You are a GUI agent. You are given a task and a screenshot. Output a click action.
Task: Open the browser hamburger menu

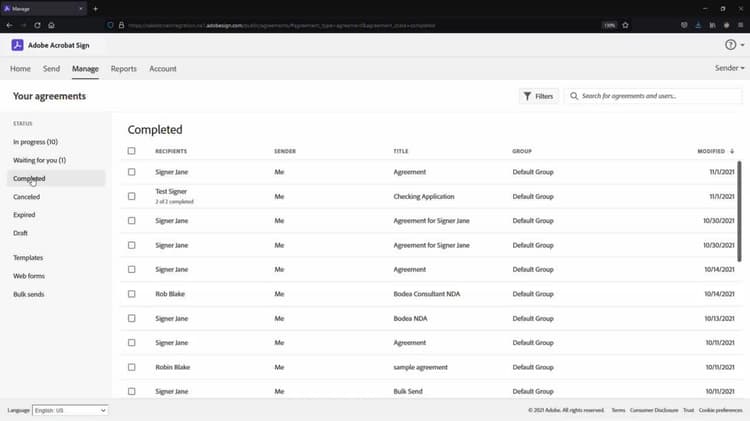tap(740, 25)
